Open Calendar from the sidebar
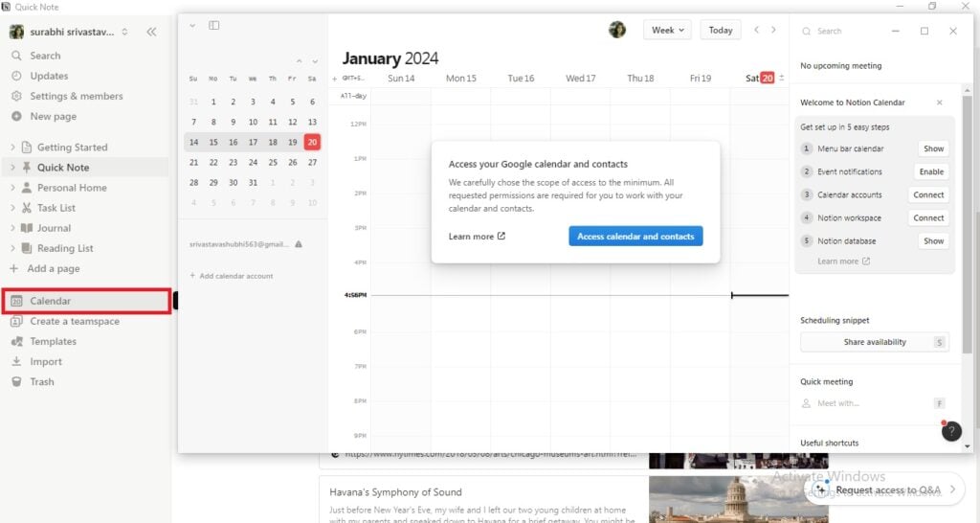980x523 pixels. (86, 301)
